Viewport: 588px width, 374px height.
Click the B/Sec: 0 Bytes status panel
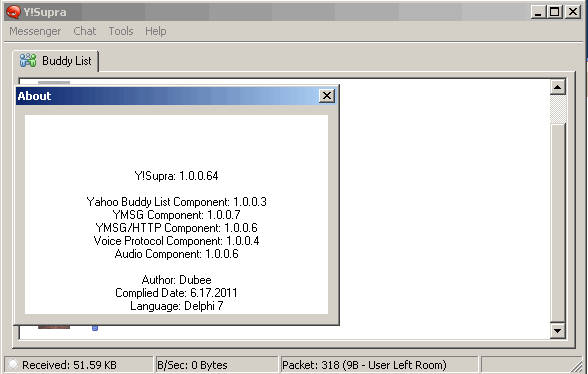click(x=216, y=365)
